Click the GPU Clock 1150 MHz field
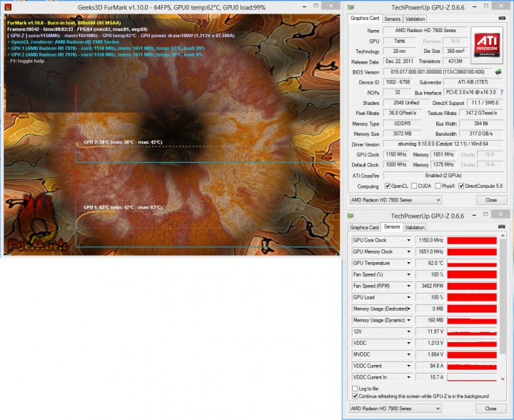This screenshot has height=420, width=514. [x=395, y=154]
